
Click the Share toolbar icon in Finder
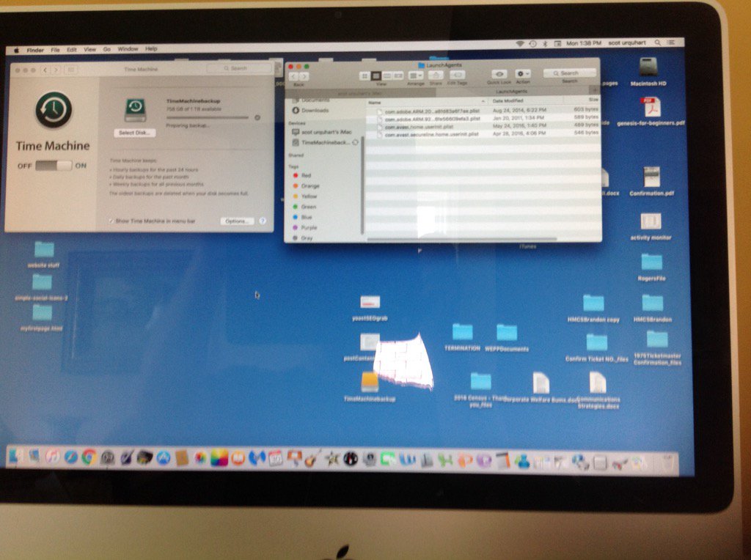pos(436,75)
